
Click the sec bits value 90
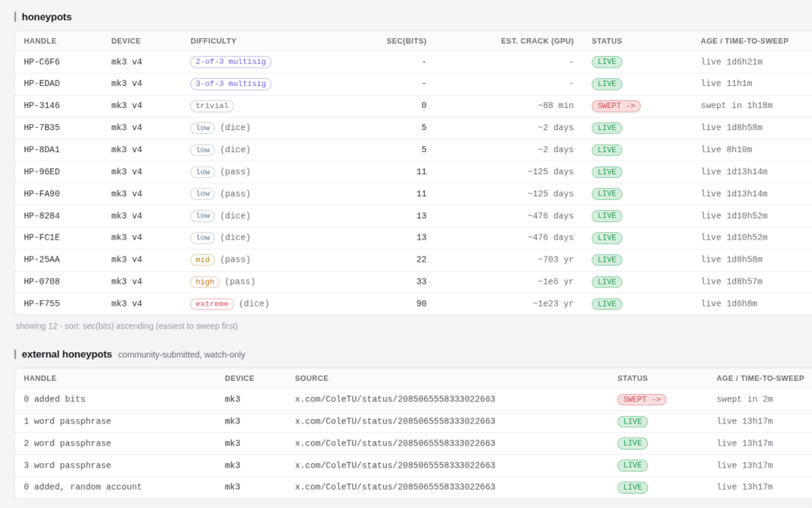(x=421, y=303)
